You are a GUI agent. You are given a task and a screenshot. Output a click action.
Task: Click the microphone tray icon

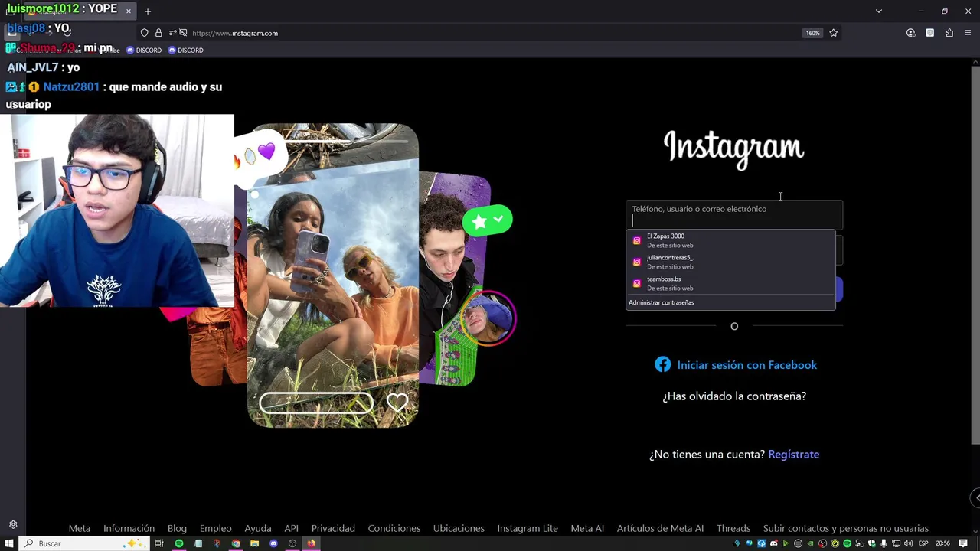coord(884,543)
